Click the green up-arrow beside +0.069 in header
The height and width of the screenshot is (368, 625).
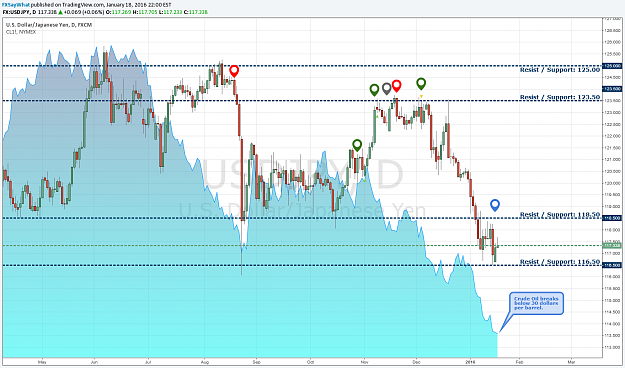coord(61,12)
